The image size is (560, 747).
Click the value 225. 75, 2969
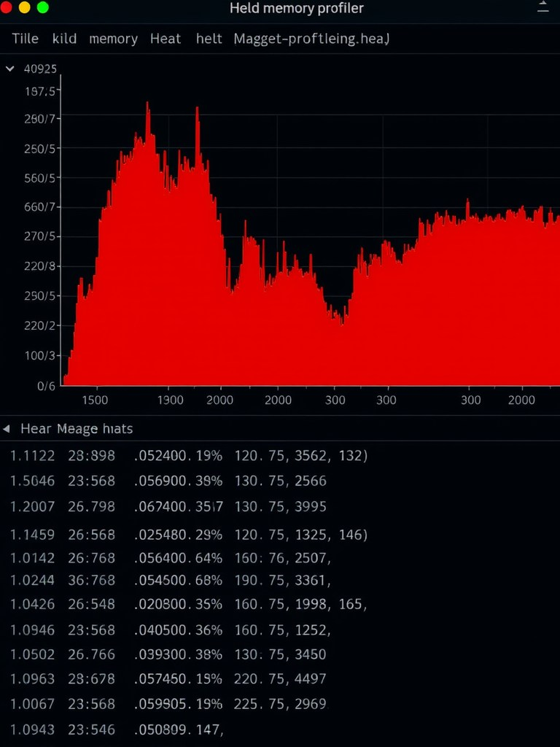click(281, 704)
